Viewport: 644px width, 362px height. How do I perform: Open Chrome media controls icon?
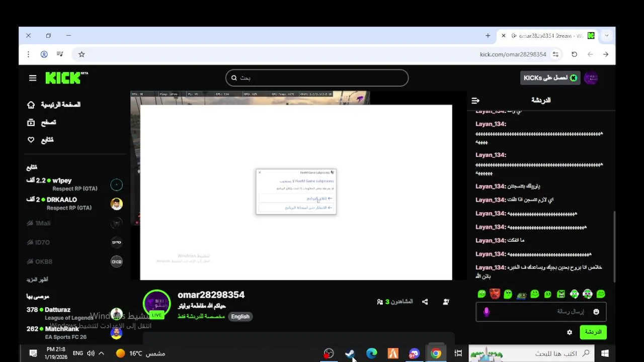pyautogui.click(x=60, y=54)
